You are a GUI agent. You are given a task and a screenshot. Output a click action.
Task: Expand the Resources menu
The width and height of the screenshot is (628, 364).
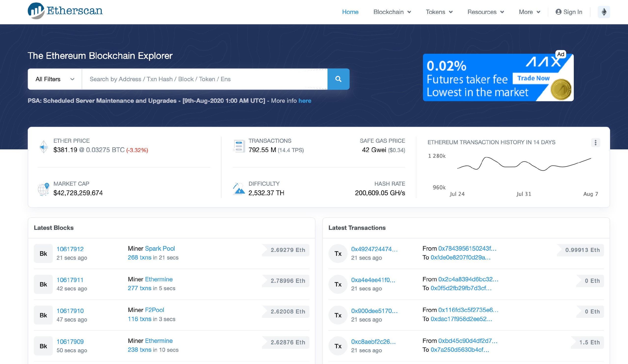(x=486, y=12)
